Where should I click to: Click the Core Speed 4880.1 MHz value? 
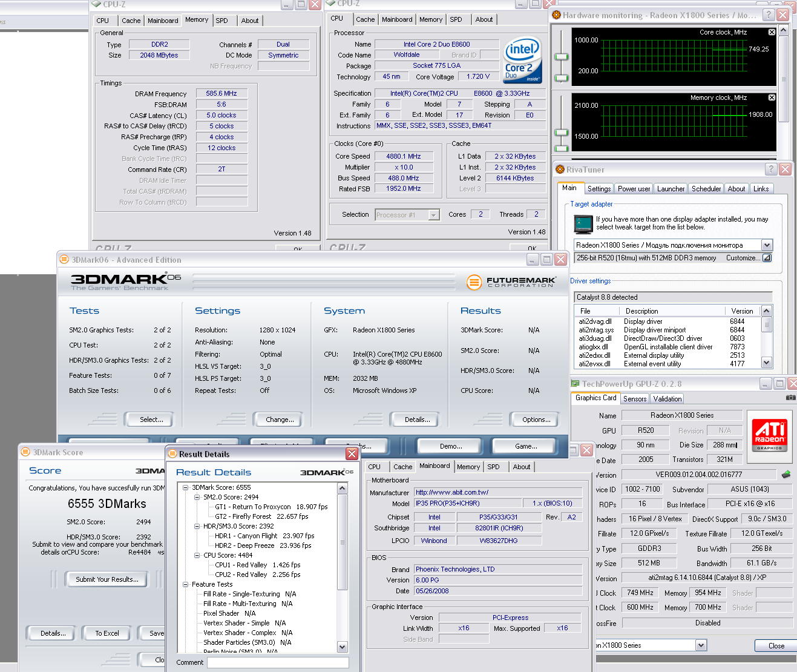pyautogui.click(x=404, y=156)
